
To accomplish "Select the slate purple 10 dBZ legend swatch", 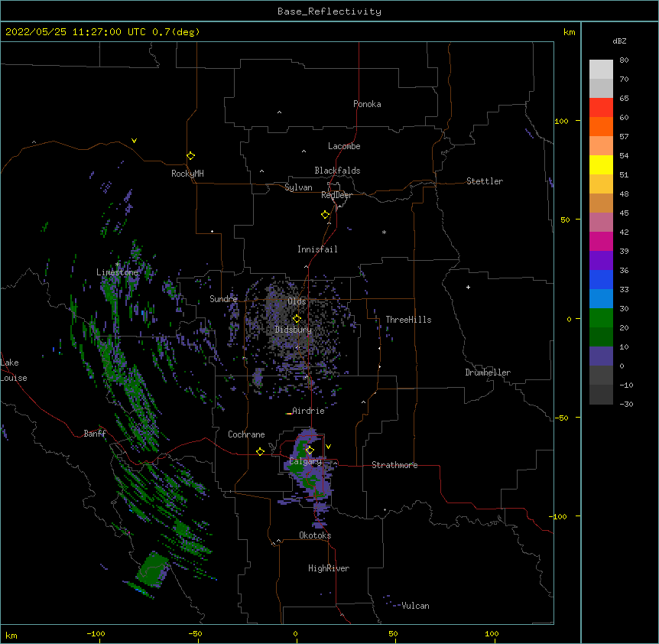I will (x=601, y=356).
